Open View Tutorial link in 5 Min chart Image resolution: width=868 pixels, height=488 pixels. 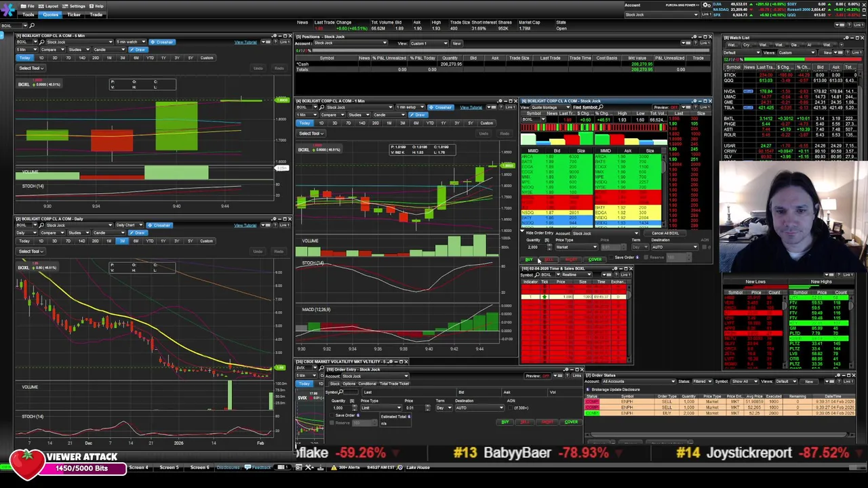pos(245,42)
